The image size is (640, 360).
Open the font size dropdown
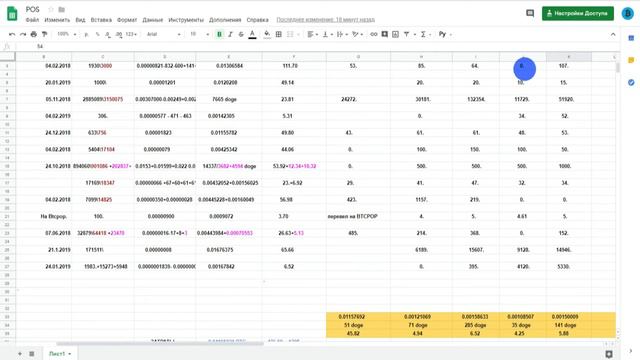click(199, 34)
